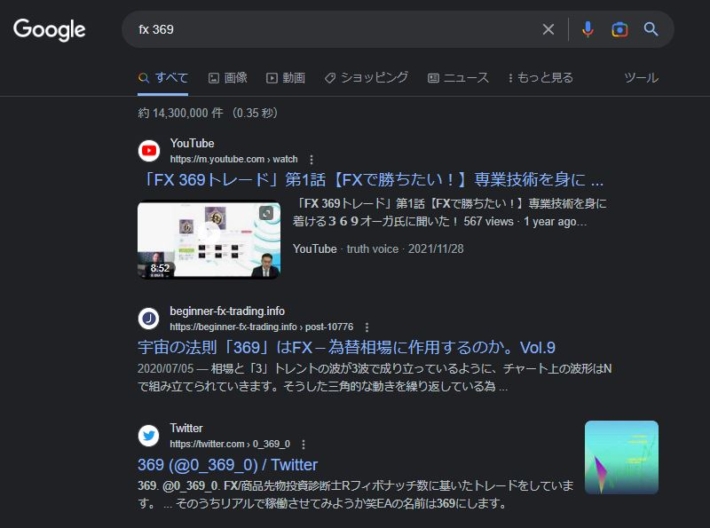Click the 2020/07/05 article snippet text
The height and width of the screenshot is (528, 710).
point(374,378)
